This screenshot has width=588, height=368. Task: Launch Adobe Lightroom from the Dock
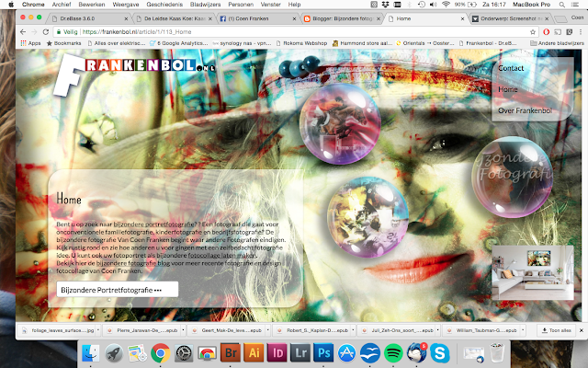[300, 353]
